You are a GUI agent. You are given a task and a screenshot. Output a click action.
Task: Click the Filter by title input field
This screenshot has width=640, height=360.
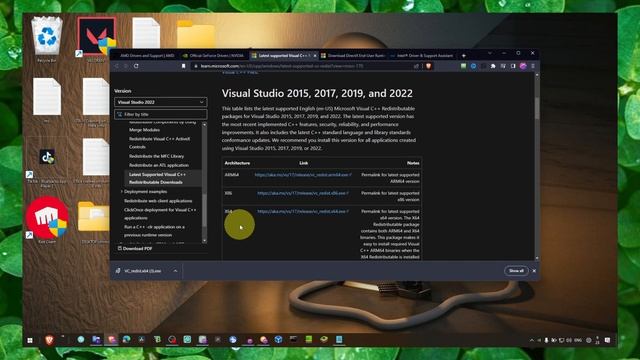pyautogui.click(x=160, y=114)
